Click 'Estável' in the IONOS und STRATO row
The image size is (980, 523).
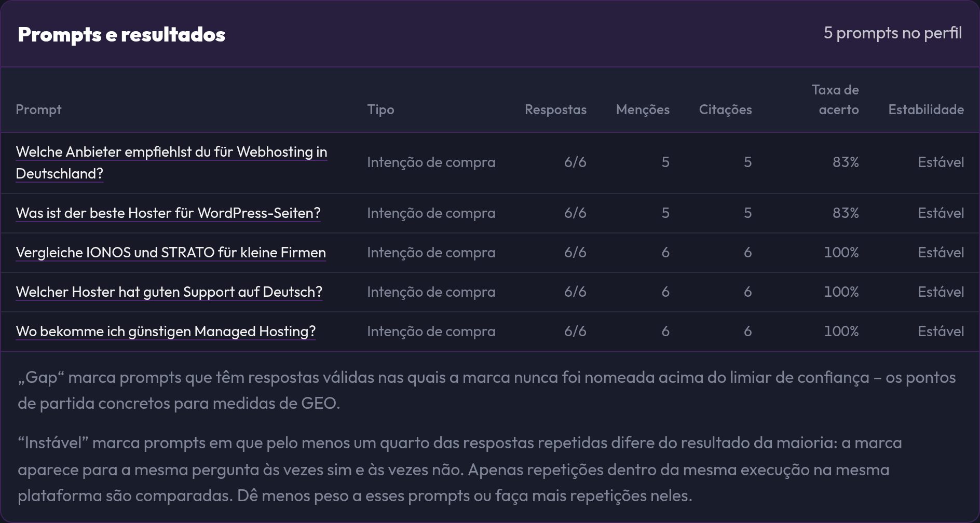[x=941, y=253]
